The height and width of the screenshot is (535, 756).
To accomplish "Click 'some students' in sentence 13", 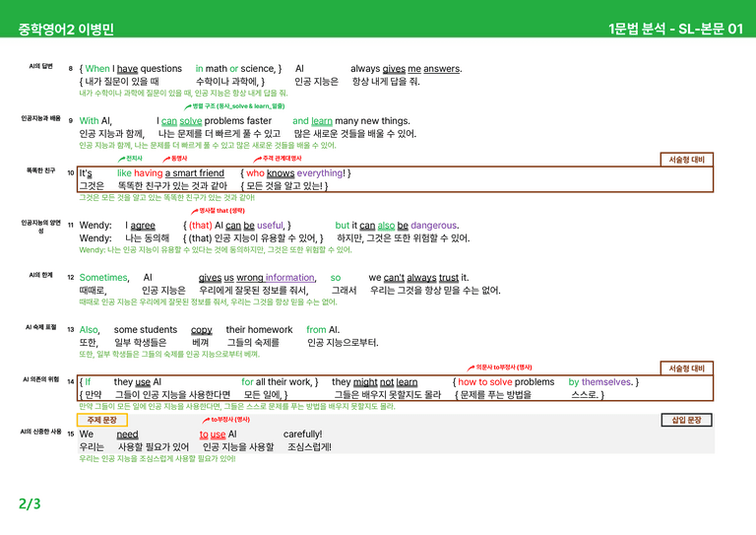I will click(x=146, y=329).
